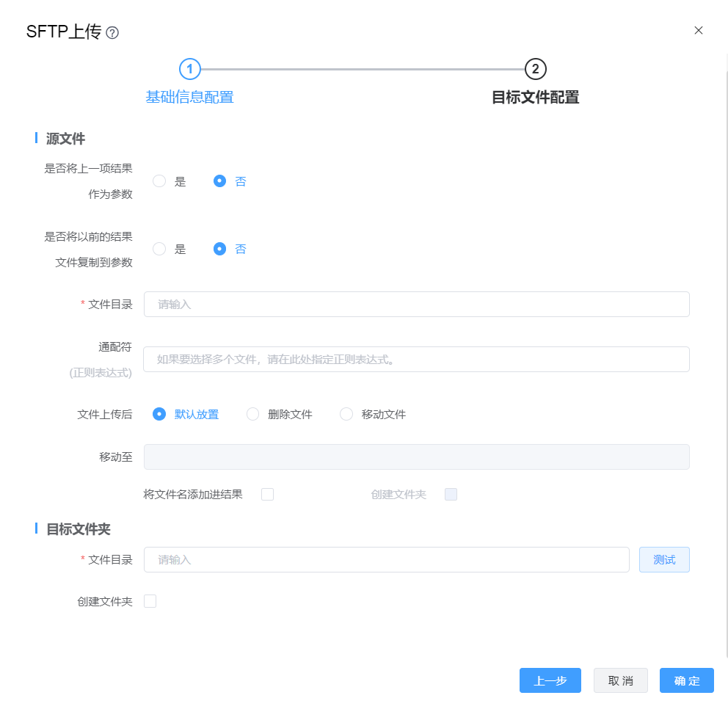728x709 pixels.
Task: Choose the 移动文件 radio option
Action: [x=346, y=414]
